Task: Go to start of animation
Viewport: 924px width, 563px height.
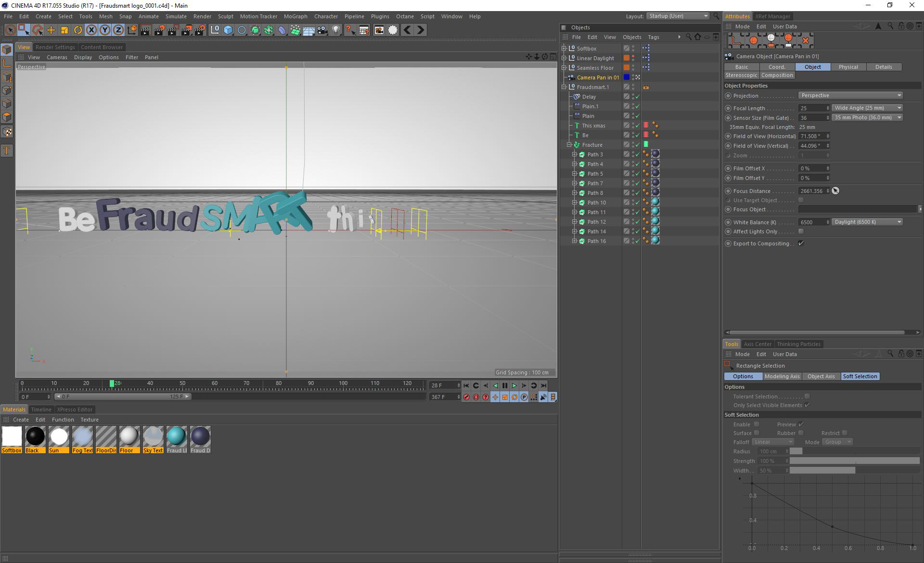Action: [466, 385]
